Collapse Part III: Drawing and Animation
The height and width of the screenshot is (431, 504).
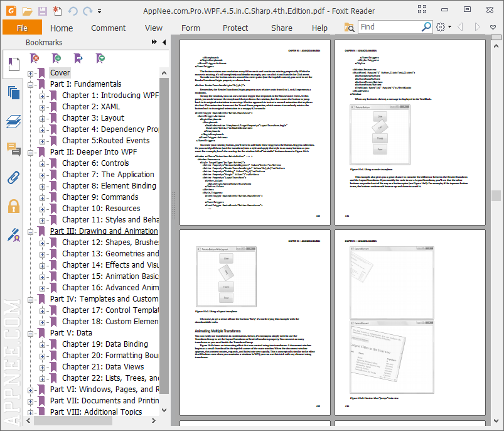[30, 232]
